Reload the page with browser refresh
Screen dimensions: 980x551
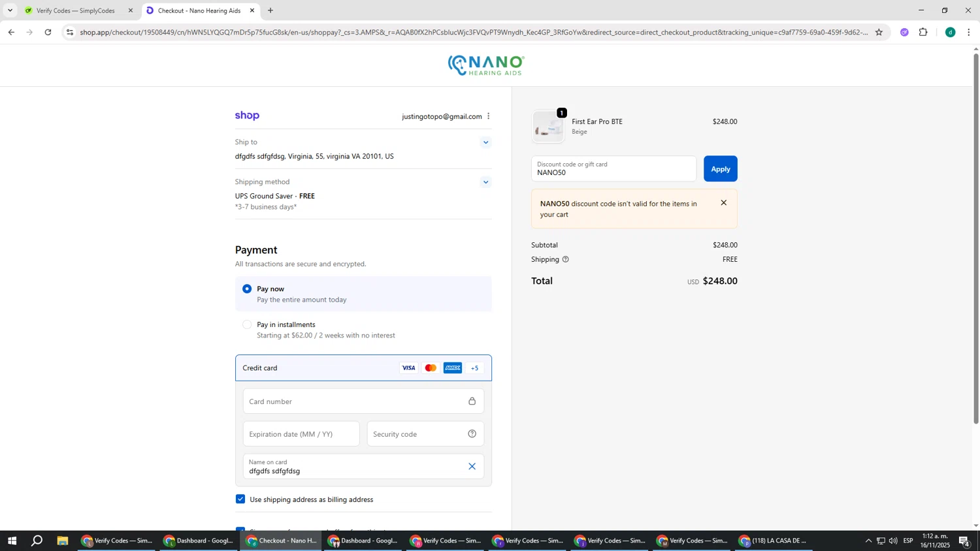48,32
